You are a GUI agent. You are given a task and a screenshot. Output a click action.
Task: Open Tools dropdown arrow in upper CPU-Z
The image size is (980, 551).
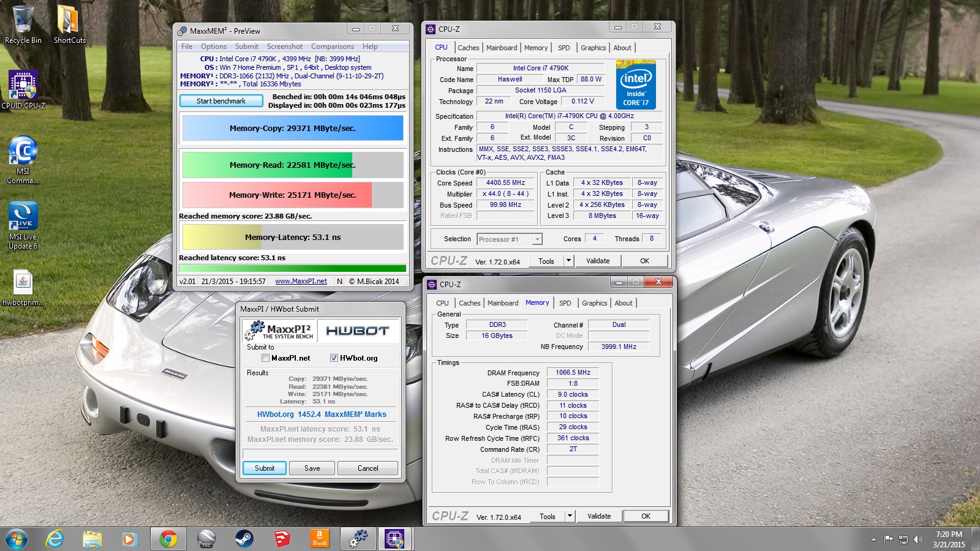point(568,261)
